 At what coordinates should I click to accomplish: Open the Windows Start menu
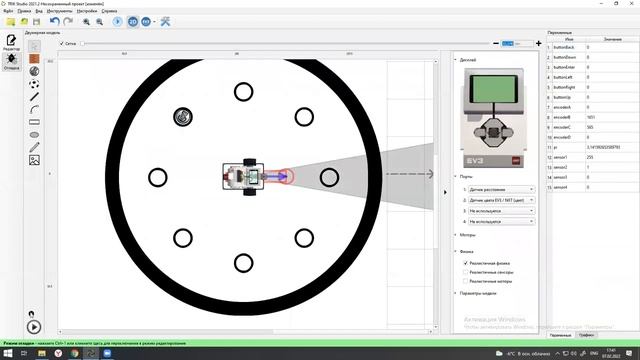point(8,353)
